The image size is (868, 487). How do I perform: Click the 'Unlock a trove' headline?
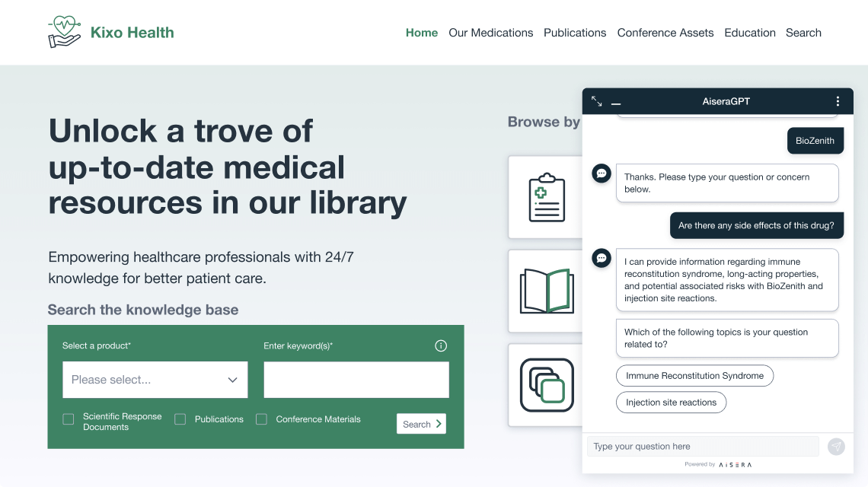(x=228, y=167)
